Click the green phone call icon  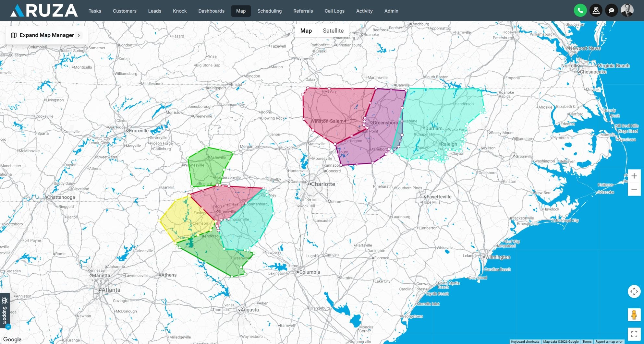click(x=580, y=11)
